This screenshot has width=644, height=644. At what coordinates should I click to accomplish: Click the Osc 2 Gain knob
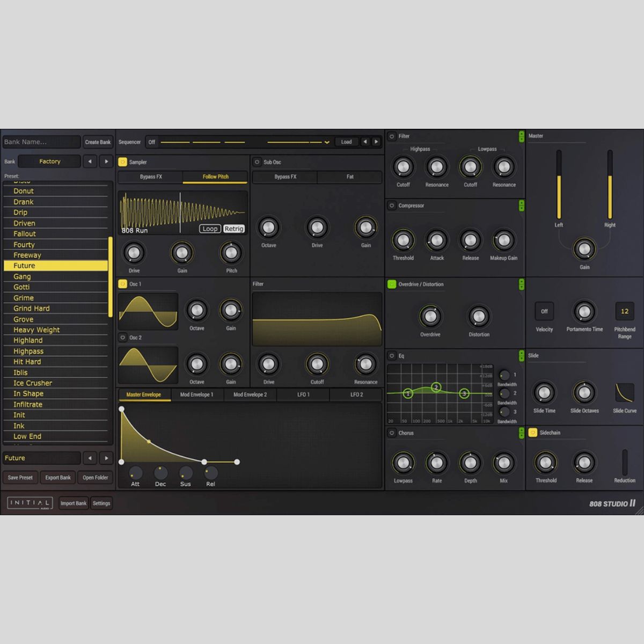click(x=231, y=364)
